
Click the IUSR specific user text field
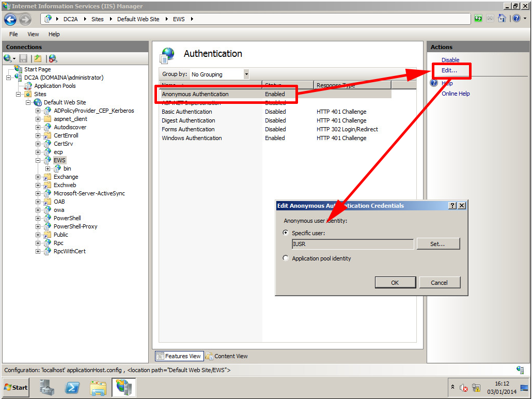pos(353,244)
